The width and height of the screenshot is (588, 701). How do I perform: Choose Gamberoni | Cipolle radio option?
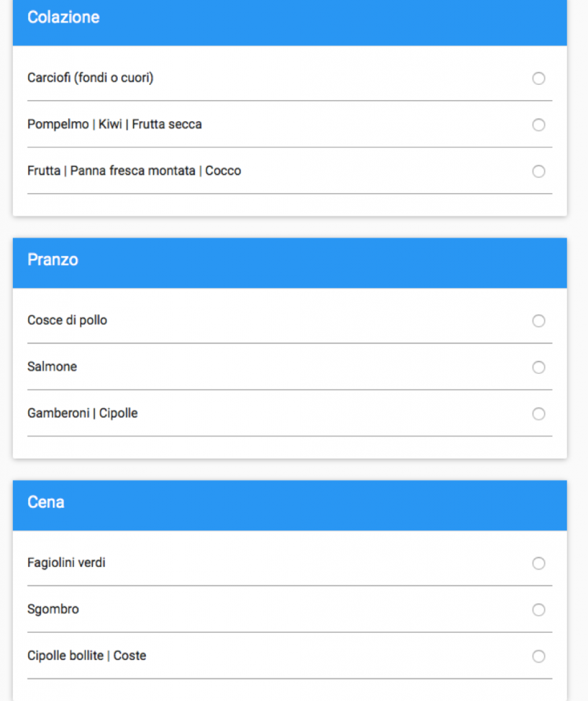click(x=539, y=414)
